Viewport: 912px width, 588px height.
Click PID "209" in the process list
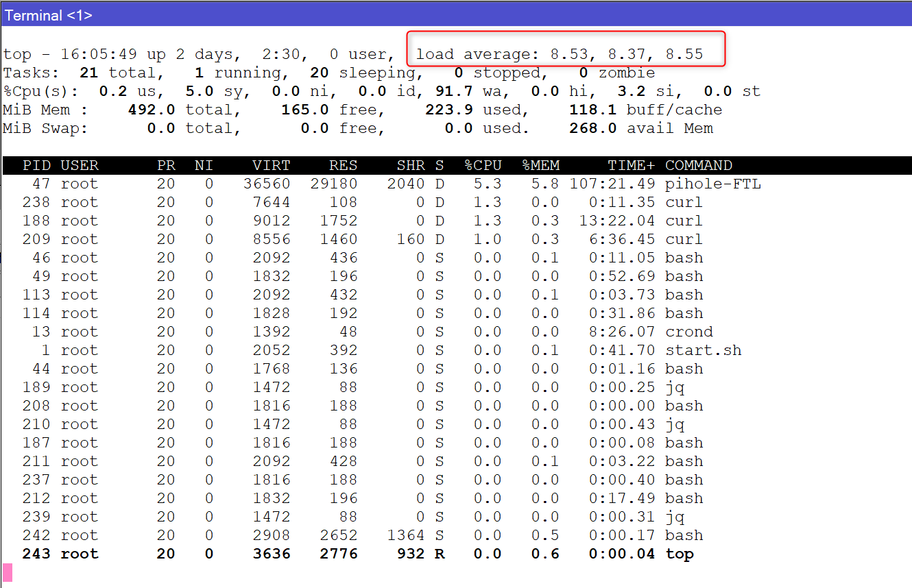coord(36,239)
